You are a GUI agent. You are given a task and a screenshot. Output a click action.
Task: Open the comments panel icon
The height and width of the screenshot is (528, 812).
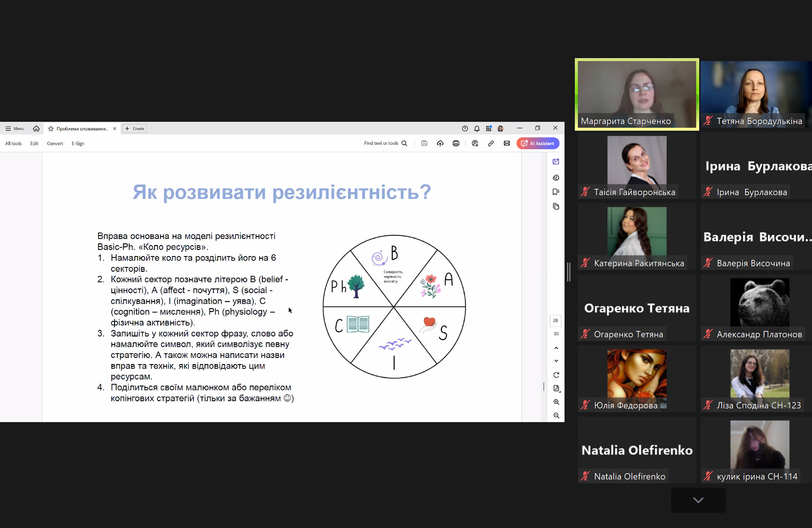[556, 178]
